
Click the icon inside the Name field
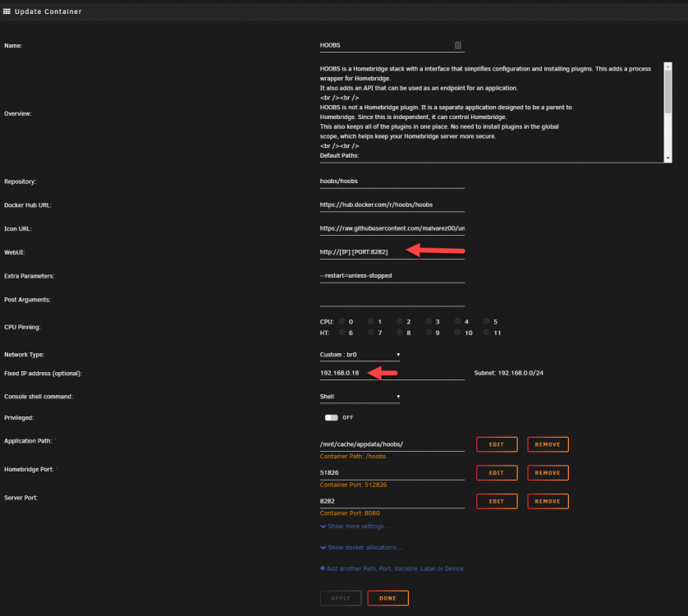pyautogui.click(x=457, y=45)
